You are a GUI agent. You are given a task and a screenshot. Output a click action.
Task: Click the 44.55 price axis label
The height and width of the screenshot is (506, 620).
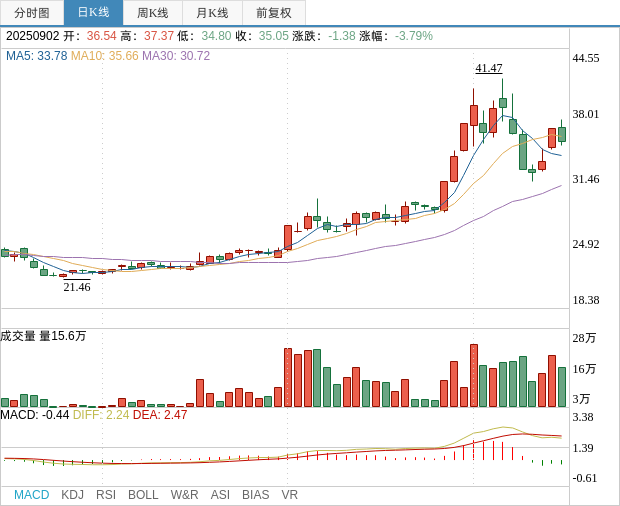[x=586, y=59]
